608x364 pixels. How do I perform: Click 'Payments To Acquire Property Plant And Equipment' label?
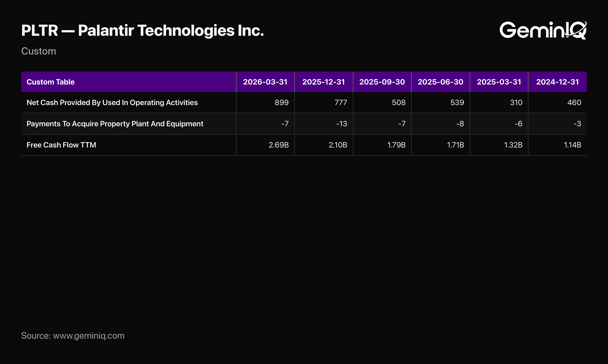tap(115, 124)
